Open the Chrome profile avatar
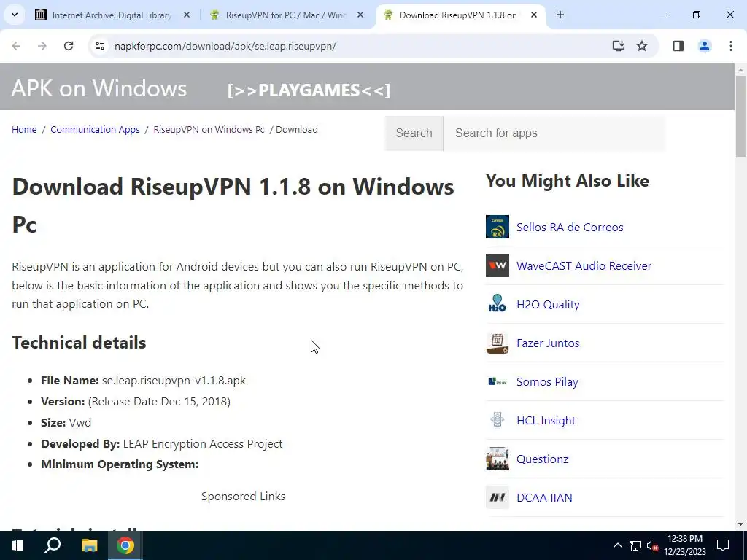 (705, 46)
